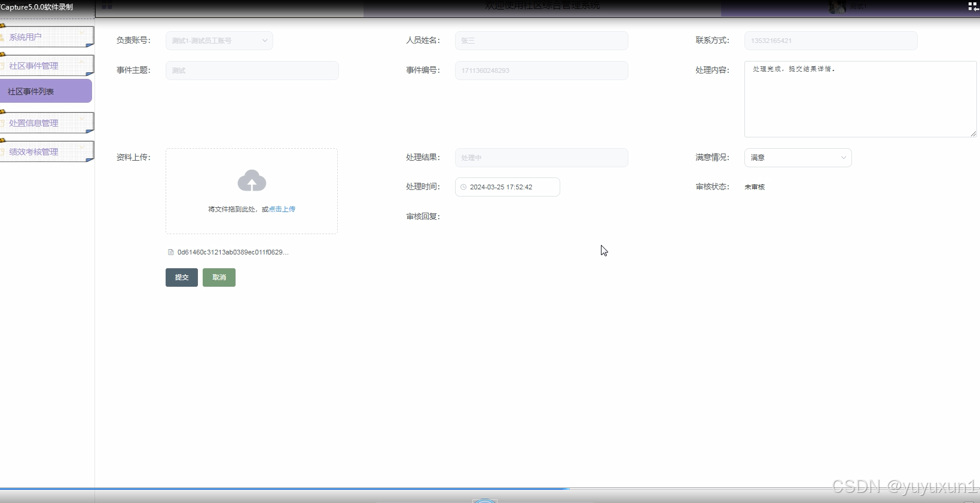Click the video progress bar at bottom
980x503 pixels.
pyautogui.click(x=490, y=489)
